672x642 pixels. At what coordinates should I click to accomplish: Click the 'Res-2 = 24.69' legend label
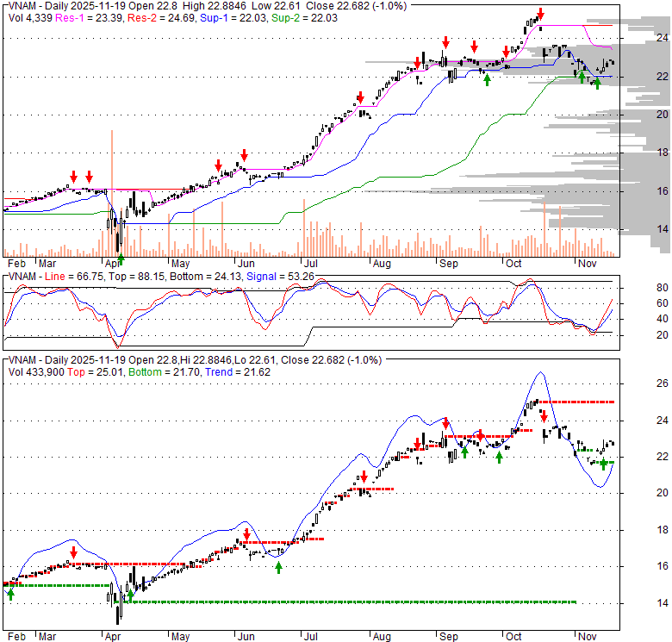coord(161,18)
